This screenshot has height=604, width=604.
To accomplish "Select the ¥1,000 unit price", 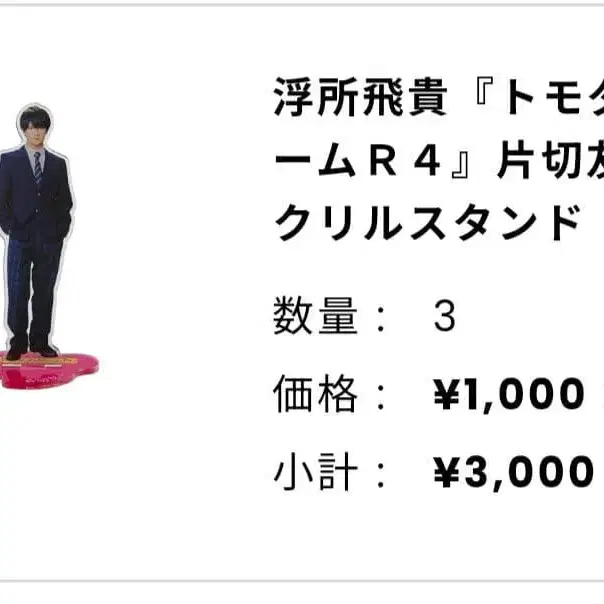I will [509, 394].
